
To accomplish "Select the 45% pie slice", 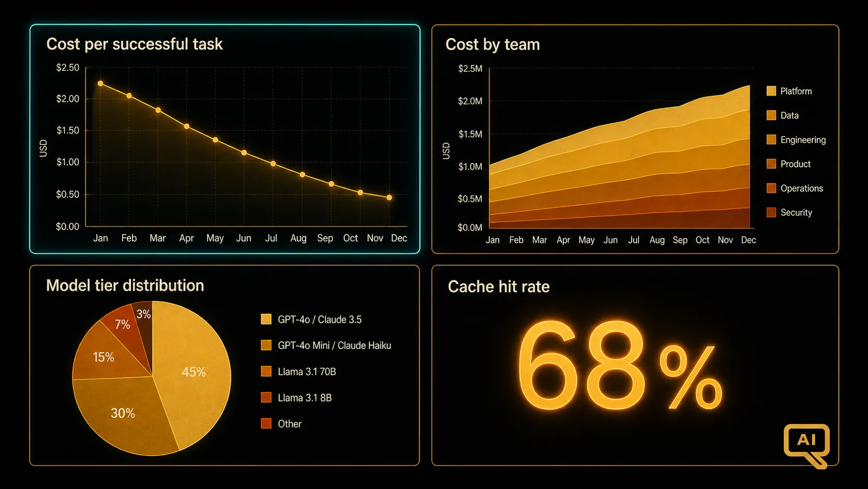I will (x=195, y=372).
